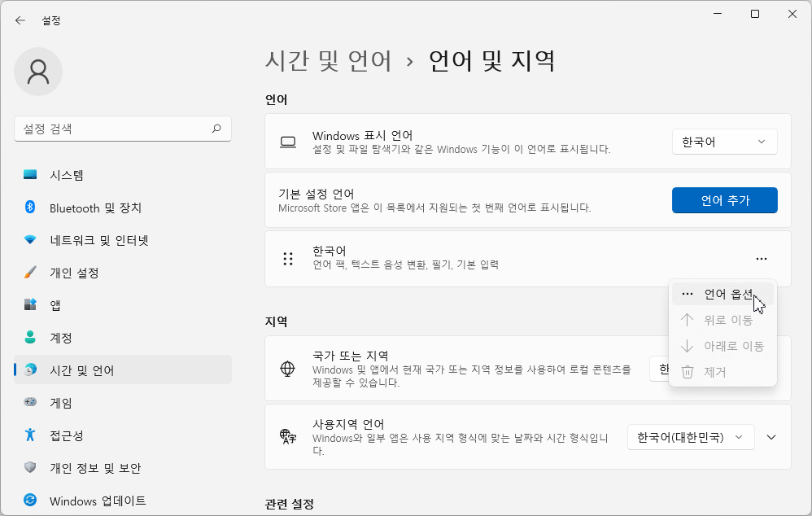Select 위로 이동 in the context menu
Viewport: 812px width, 516px height.
723,320
